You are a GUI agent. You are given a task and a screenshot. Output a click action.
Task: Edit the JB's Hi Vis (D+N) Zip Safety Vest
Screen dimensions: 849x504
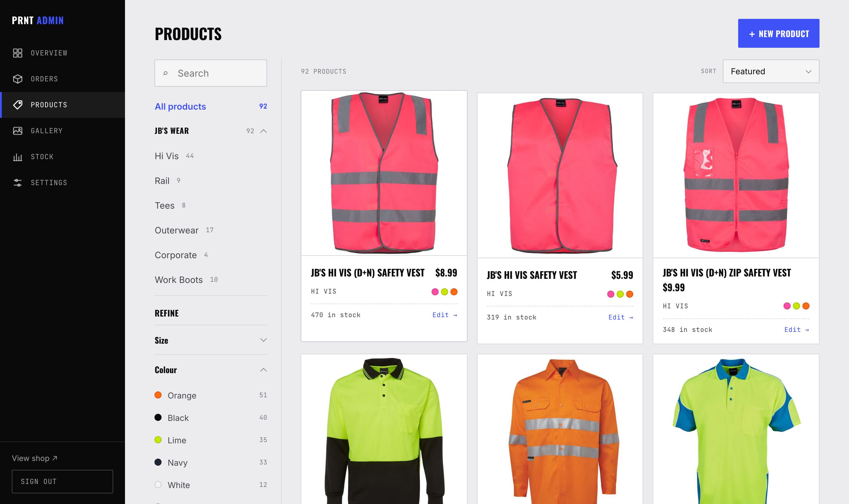point(797,330)
